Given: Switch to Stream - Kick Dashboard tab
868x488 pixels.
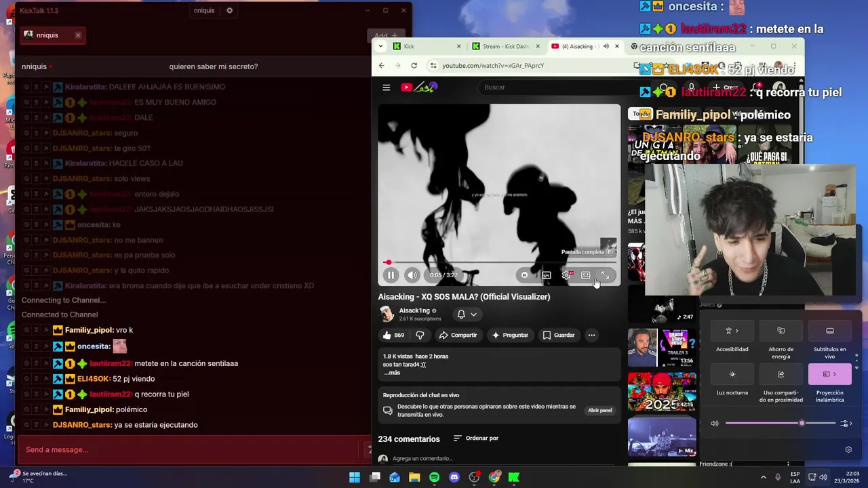Looking at the screenshot, I should coord(506,46).
